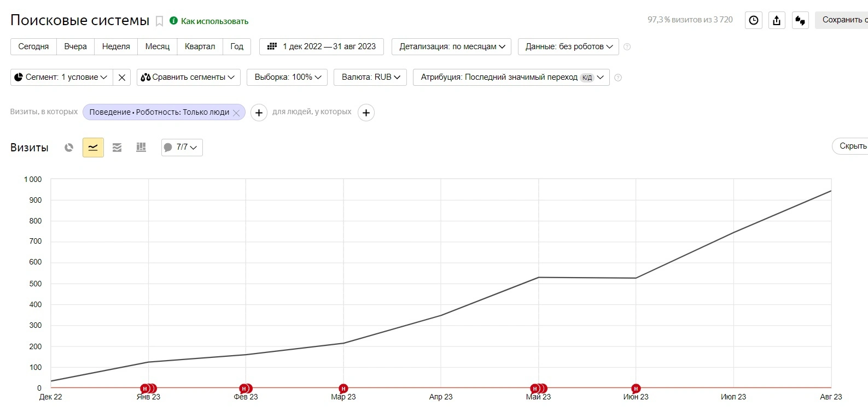Remove the Роботность: Только люди filter chip
The width and height of the screenshot is (868, 412).
[x=236, y=113]
